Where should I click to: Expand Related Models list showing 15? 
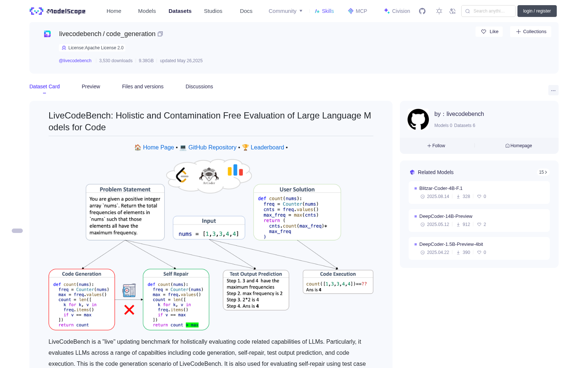click(543, 172)
